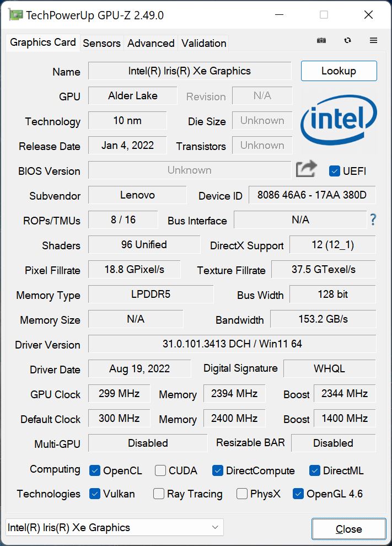Toggle the OpenCL checkbox
Screen dimensions: 392x546
coord(95,471)
